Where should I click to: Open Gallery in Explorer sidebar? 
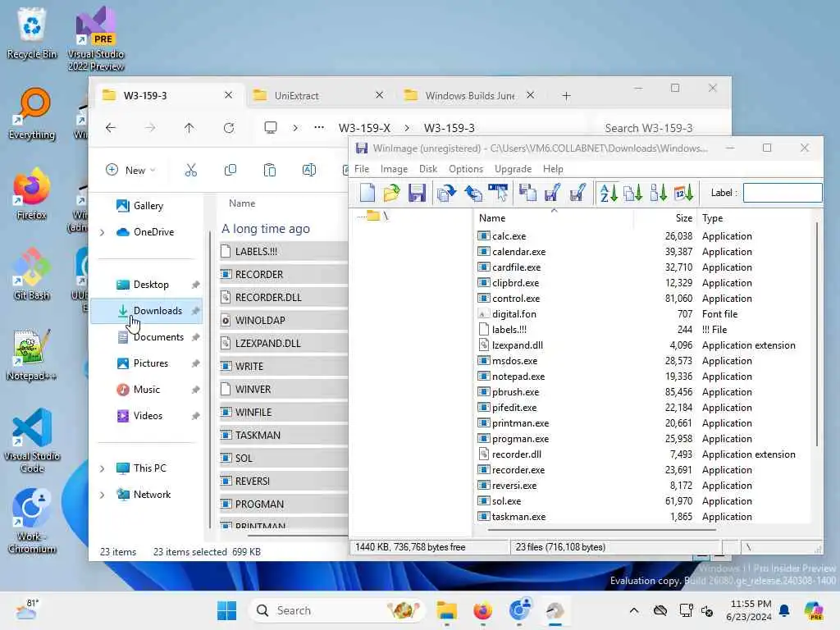pos(147,206)
